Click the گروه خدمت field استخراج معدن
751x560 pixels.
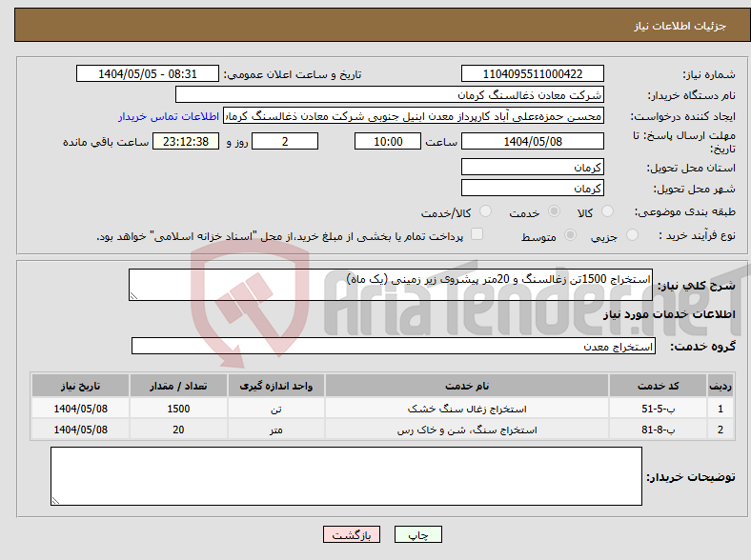[x=393, y=347]
